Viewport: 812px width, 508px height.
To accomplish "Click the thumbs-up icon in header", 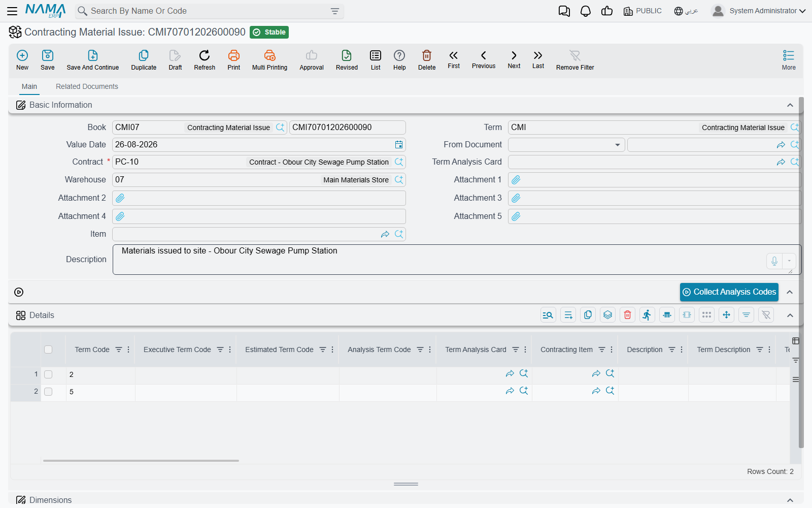I will coord(607,11).
